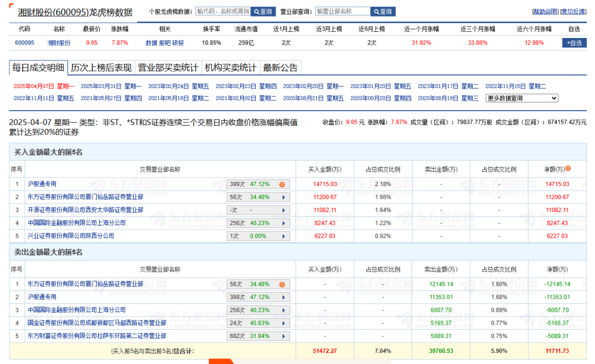Viewport: 595px width, 364px height.
Task: Open 东方财富证券拉萨东环路第二证券营业部 link
Action: [x=97, y=335]
